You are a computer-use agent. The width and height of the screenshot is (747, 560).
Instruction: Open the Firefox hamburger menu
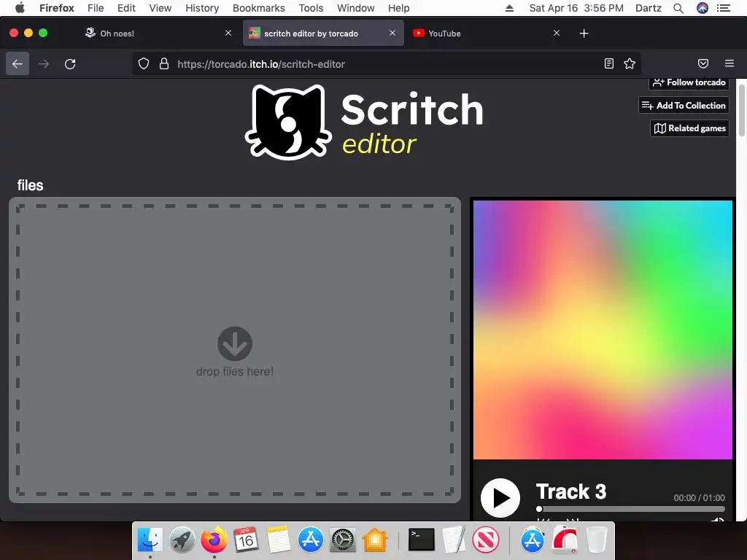coord(729,63)
